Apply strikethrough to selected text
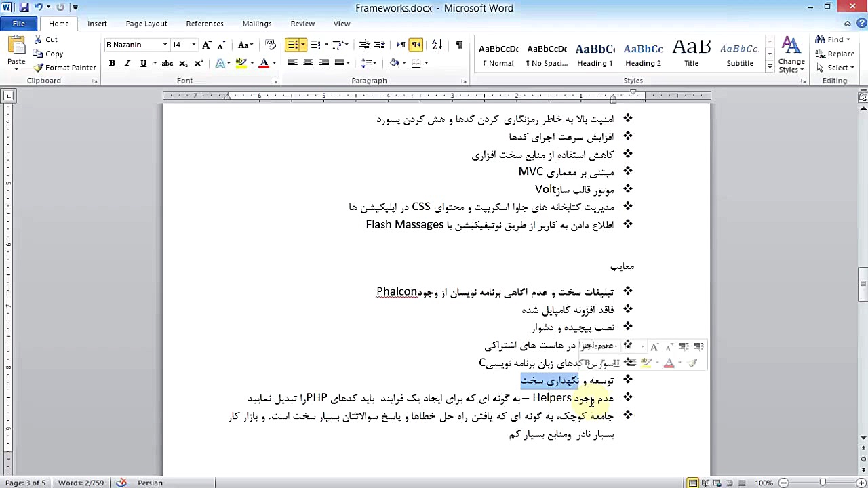The width and height of the screenshot is (868, 488). [166, 62]
